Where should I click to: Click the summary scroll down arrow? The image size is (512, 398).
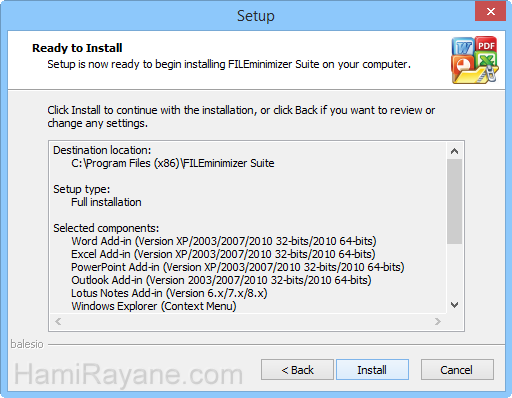[x=454, y=305]
